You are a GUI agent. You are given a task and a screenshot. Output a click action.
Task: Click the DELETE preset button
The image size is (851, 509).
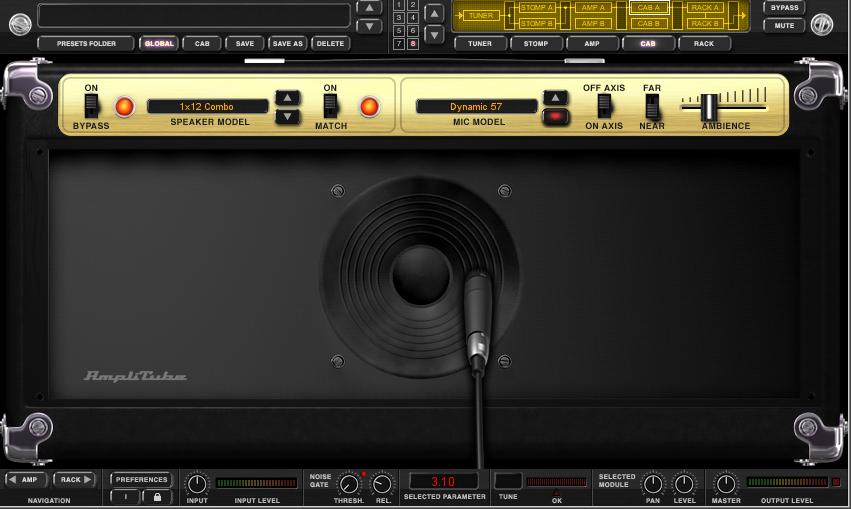pyautogui.click(x=331, y=43)
